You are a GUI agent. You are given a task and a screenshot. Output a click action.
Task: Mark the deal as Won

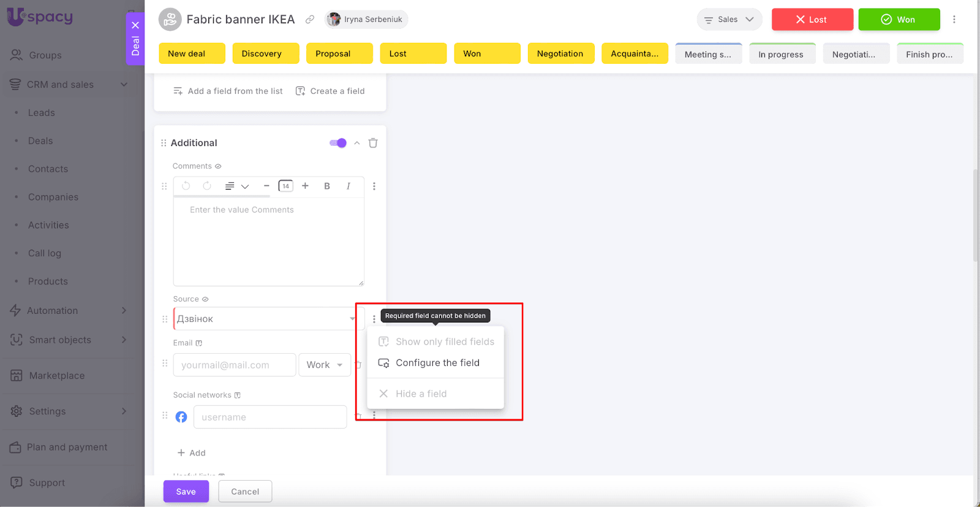(x=899, y=20)
